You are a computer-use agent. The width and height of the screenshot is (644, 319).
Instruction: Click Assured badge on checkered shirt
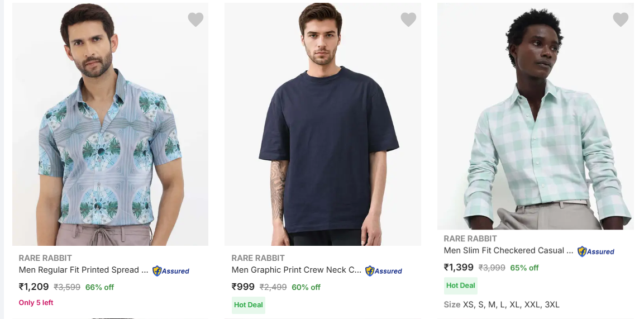point(596,251)
